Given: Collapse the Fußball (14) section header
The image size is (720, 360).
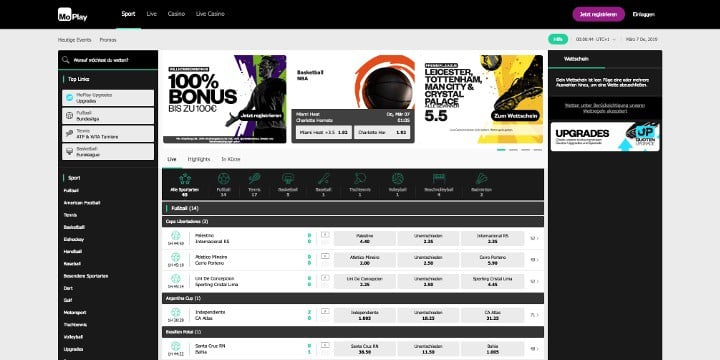Looking at the screenshot, I should coord(353,208).
